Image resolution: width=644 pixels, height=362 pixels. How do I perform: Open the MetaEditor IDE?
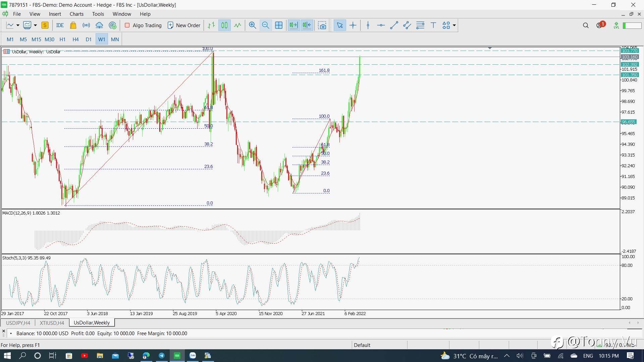(60, 25)
